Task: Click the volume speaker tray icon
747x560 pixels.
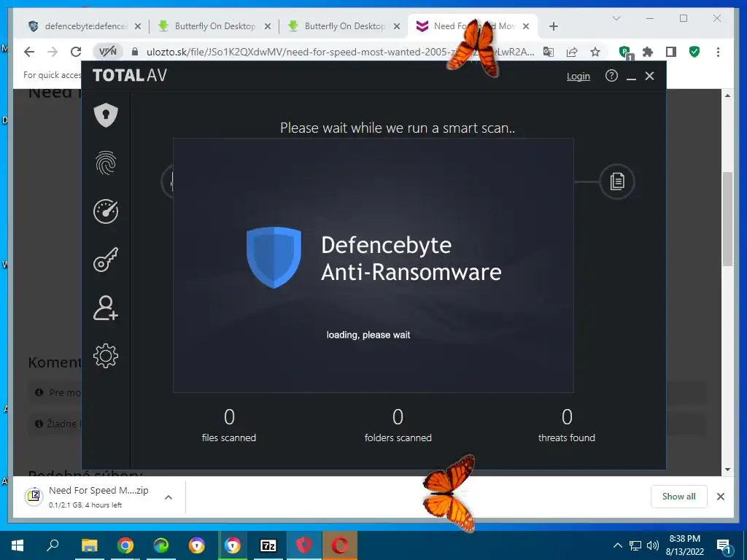Action: (x=653, y=545)
